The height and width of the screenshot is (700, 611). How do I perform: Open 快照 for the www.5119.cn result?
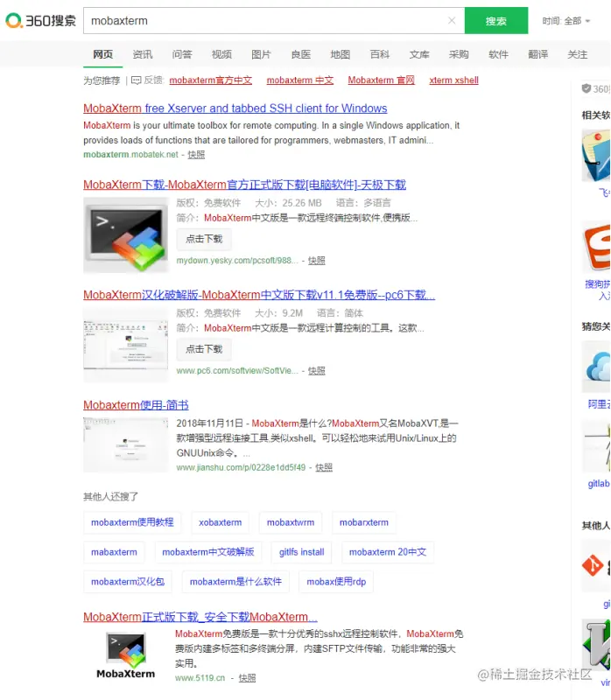tap(247, 678)
